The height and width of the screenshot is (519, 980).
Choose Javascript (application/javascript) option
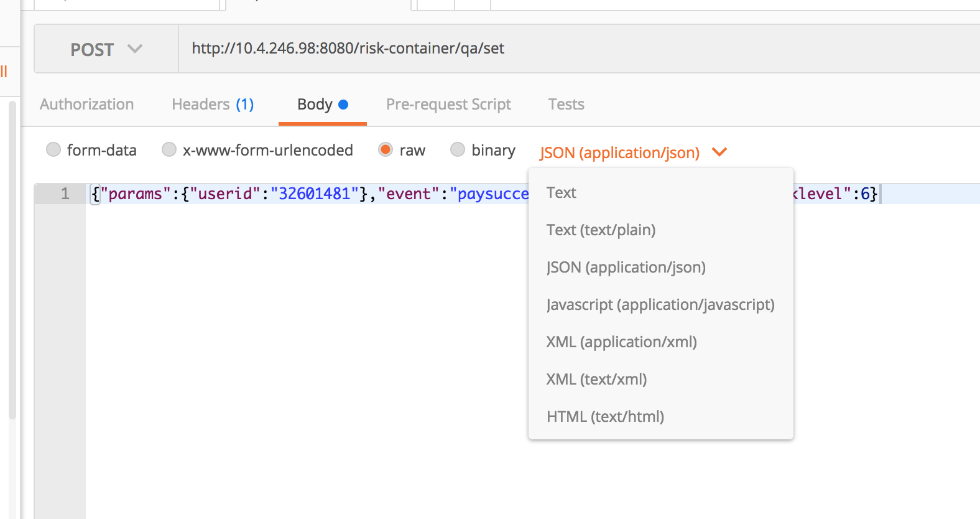coord(660,305)
